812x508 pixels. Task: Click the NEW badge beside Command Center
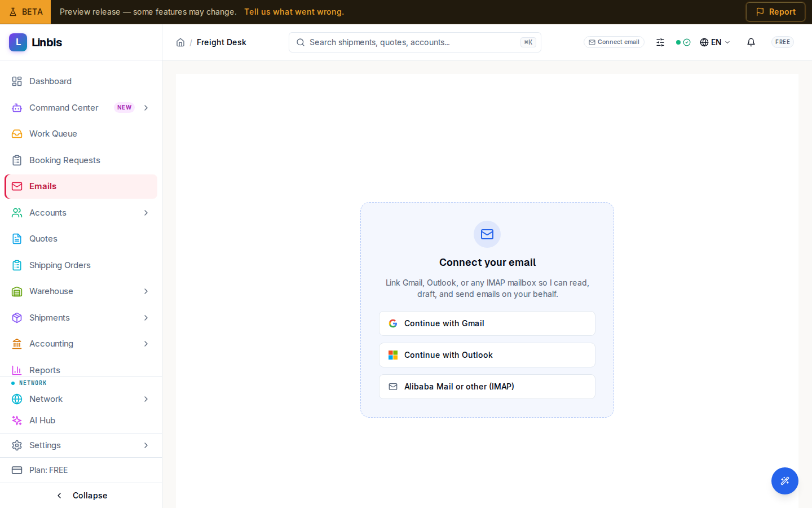(x=124, y=108)
